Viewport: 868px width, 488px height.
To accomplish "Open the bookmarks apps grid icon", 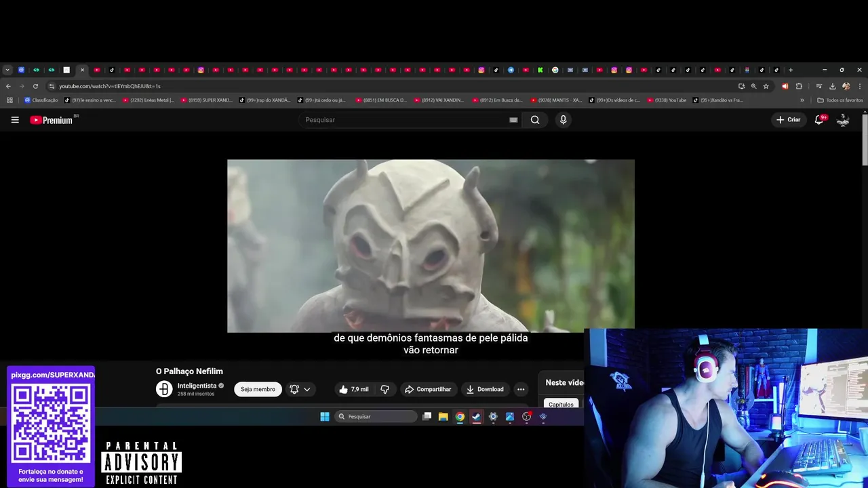I will pos(9,100).
